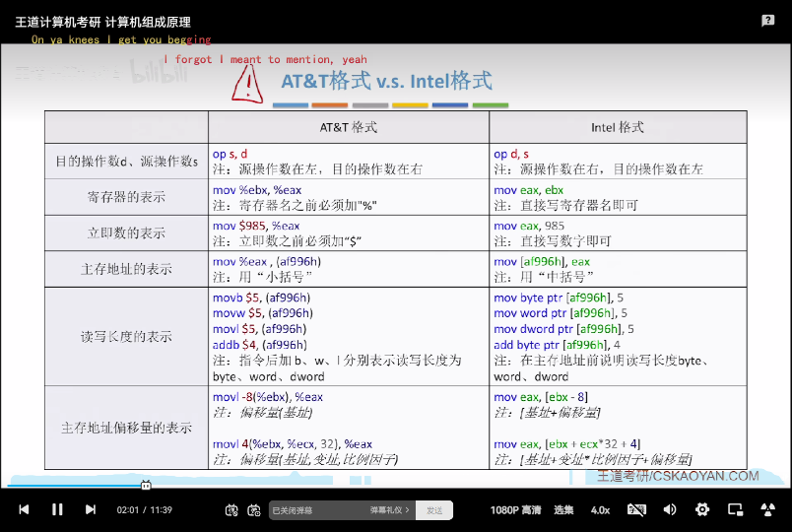
Task: Open danmaku settings icon
Action: click(x=254, y=510)
